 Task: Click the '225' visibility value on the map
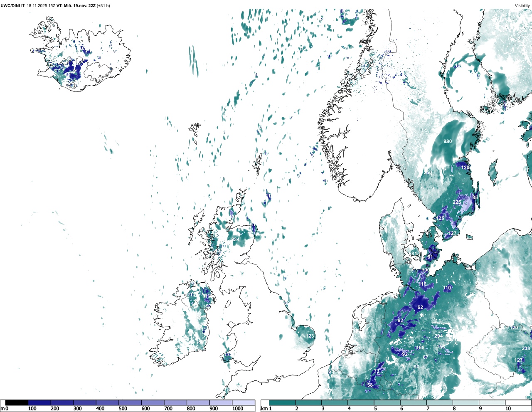pos(457,202)
